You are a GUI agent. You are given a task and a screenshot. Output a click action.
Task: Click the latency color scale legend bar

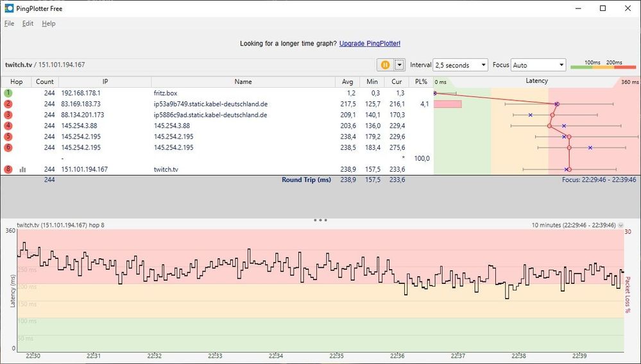[x=603, y=66]
